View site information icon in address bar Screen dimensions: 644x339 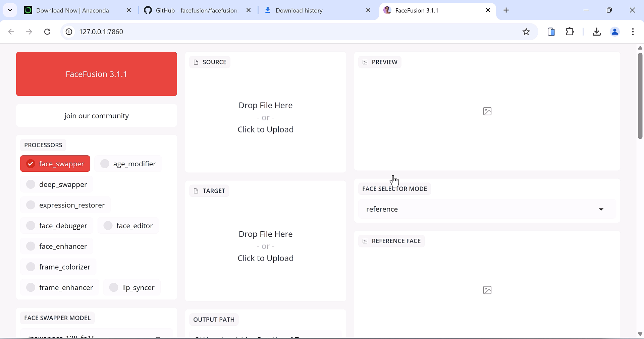69,32
